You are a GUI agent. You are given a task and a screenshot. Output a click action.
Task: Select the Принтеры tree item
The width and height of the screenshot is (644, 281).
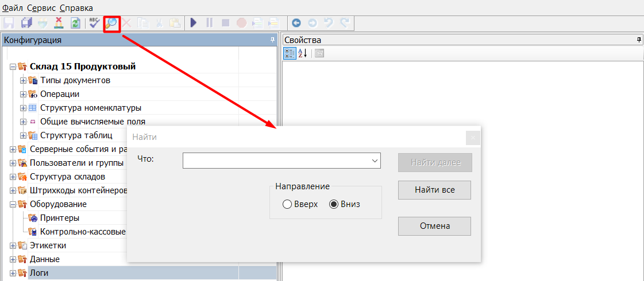click(x=60, y=218)
